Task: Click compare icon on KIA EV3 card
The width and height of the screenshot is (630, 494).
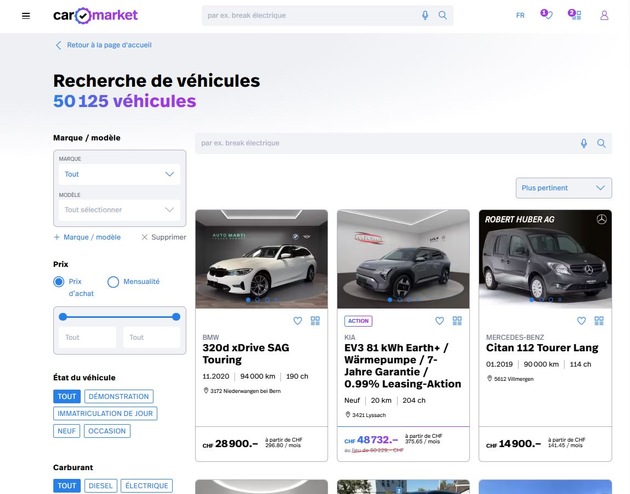Action: coord(457,321)
